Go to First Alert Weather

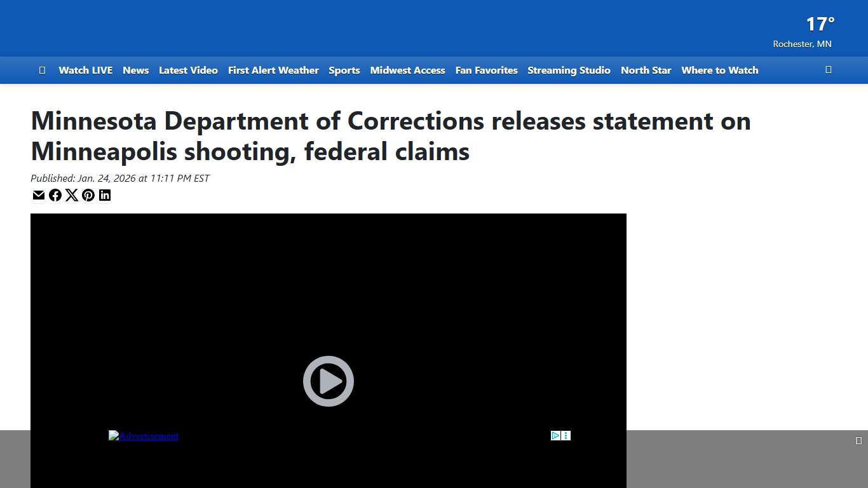coord(273,70)
